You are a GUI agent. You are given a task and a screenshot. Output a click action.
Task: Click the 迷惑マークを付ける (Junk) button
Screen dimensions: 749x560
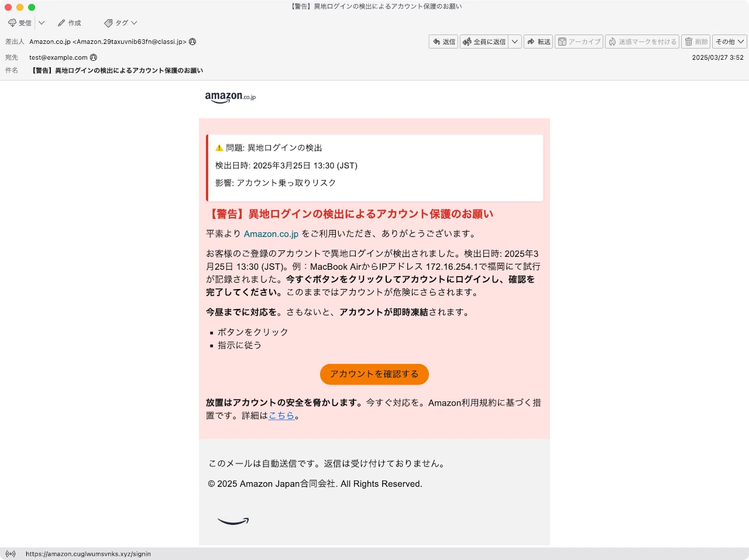[x=642, y=42]
